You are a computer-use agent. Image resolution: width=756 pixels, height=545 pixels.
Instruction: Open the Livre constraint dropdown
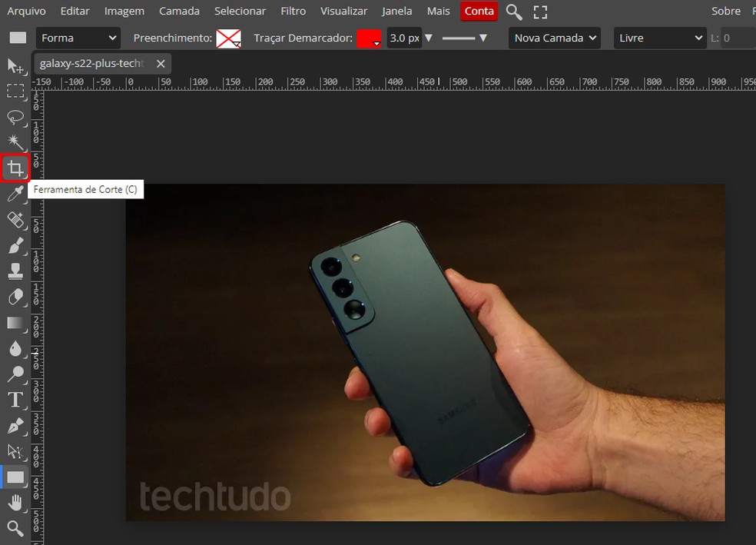[x=660, y=38]
